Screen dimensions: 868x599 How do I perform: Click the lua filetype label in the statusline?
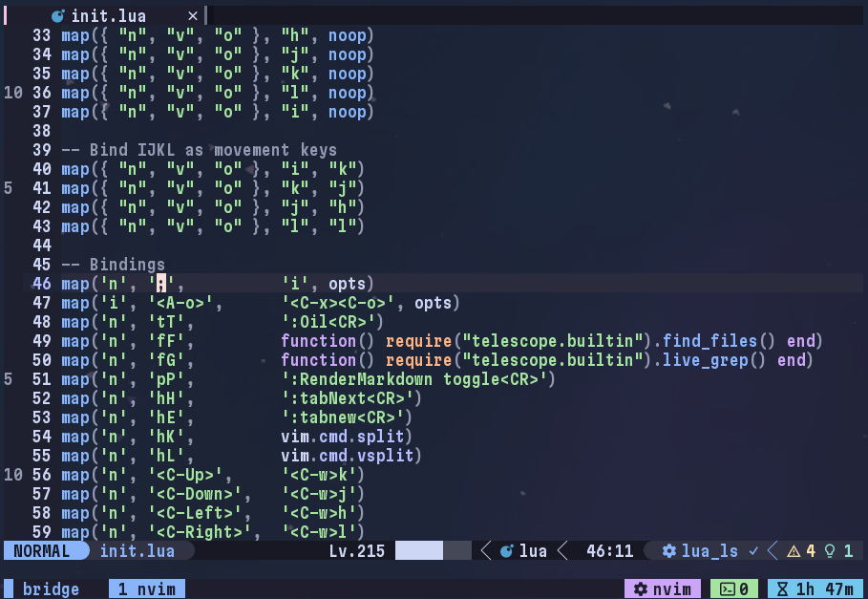coord(533,551)
